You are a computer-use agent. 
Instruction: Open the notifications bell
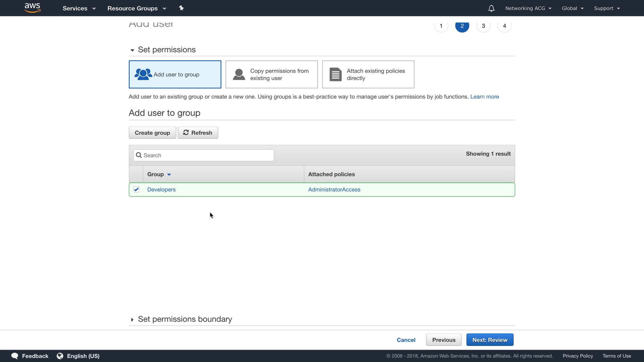click(491, 8)
